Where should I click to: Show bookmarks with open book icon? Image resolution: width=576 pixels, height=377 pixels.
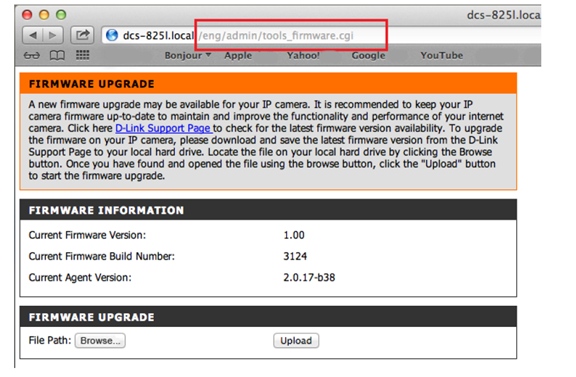pyautogui.click(x=57, y=55)
